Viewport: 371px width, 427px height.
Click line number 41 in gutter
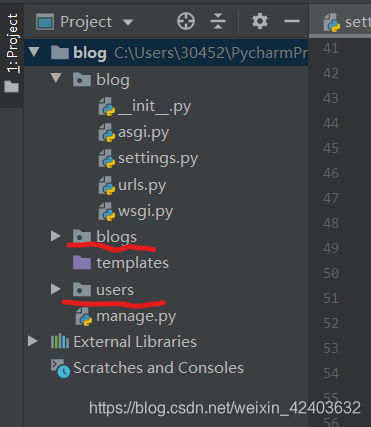(331, 48)
